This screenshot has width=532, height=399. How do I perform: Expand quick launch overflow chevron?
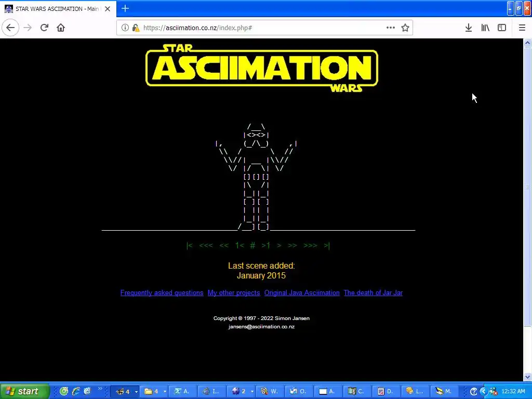click(x=100, y=389)
